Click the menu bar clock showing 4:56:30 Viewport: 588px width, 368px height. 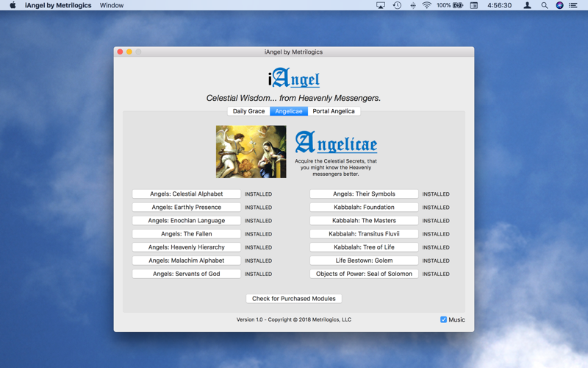[500, 5]
